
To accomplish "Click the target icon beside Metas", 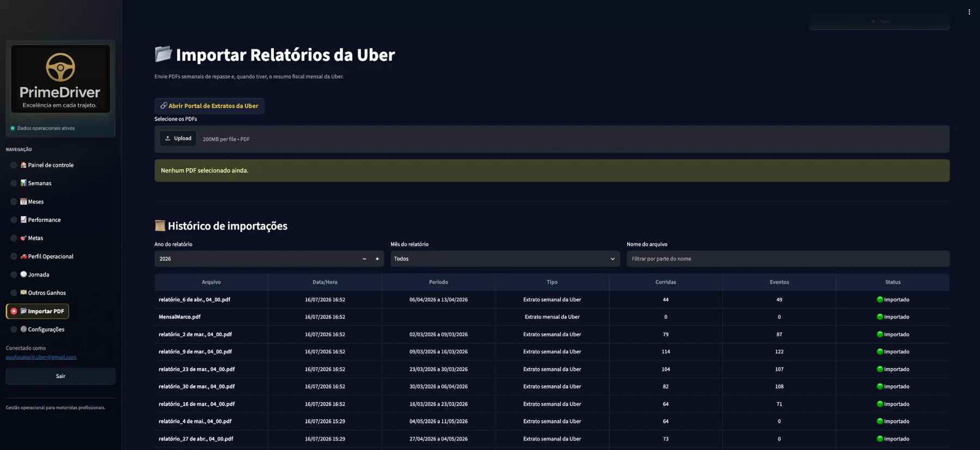I will 23,238.
